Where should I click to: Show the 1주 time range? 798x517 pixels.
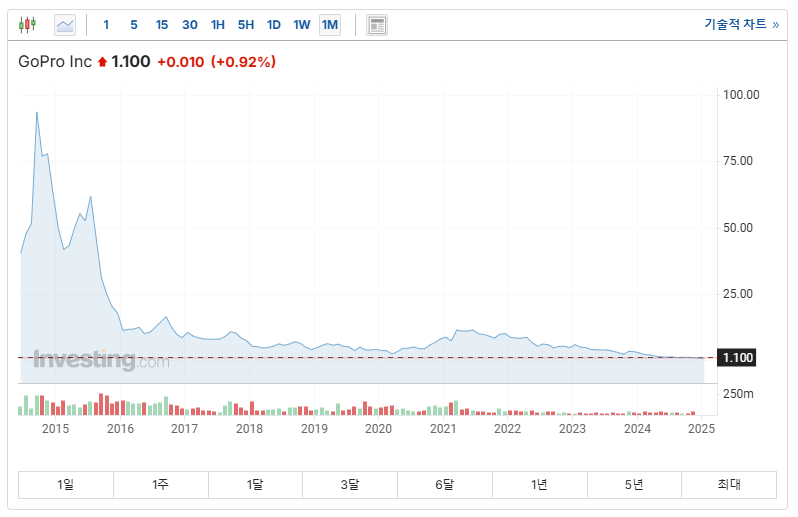[x=160, y=484]
